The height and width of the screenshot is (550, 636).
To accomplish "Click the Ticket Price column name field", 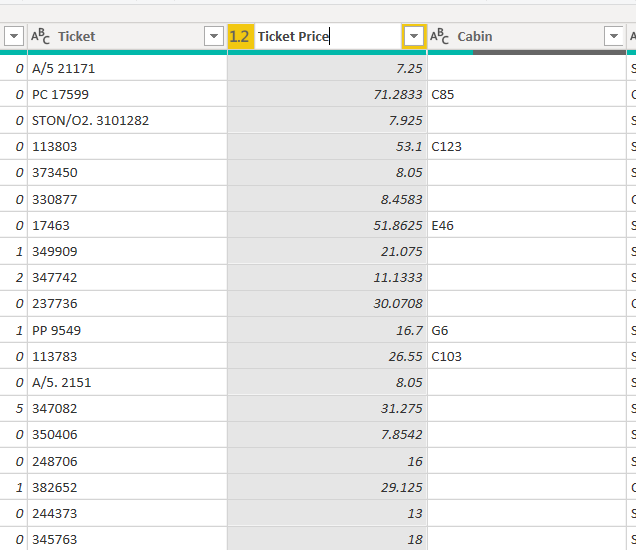I will [325, 37].
